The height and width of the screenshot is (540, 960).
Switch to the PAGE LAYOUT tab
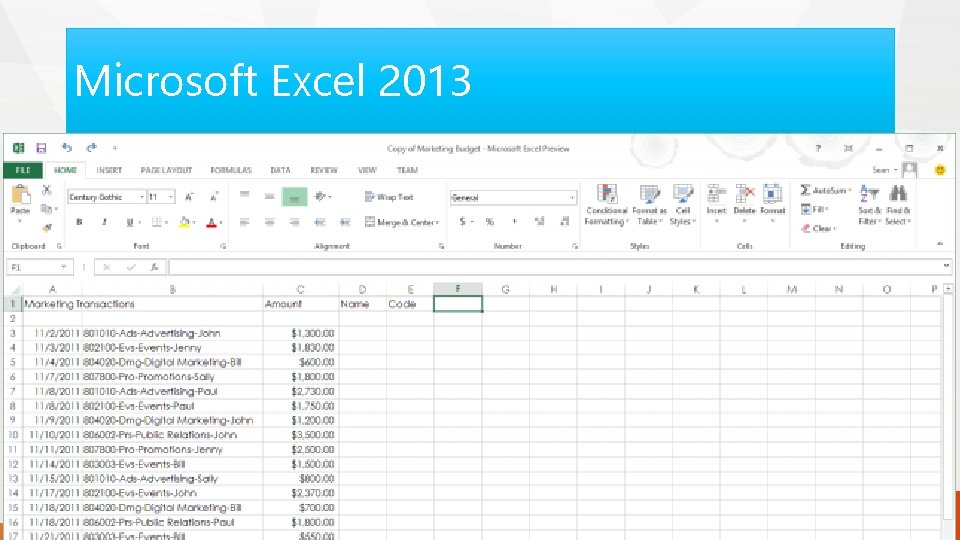(x=166, y=170)
